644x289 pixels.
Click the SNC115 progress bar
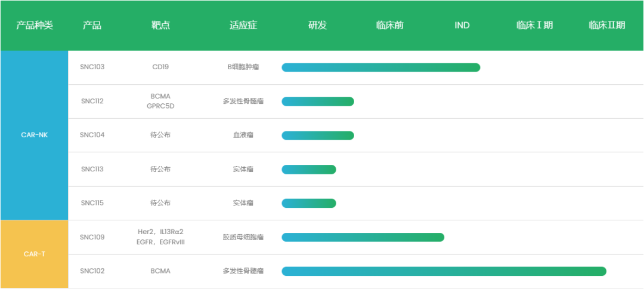click(308, 204)
